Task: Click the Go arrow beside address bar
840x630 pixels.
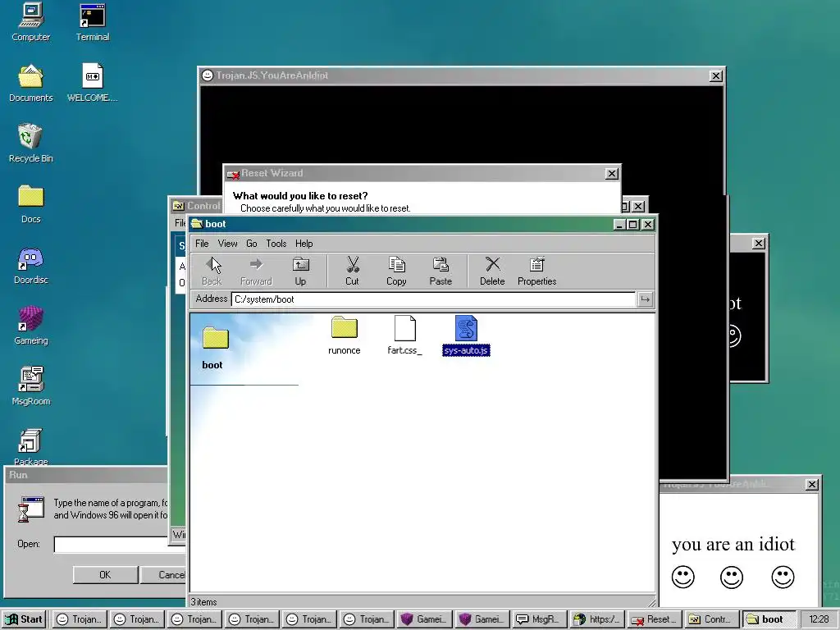Action: [645, 299]
